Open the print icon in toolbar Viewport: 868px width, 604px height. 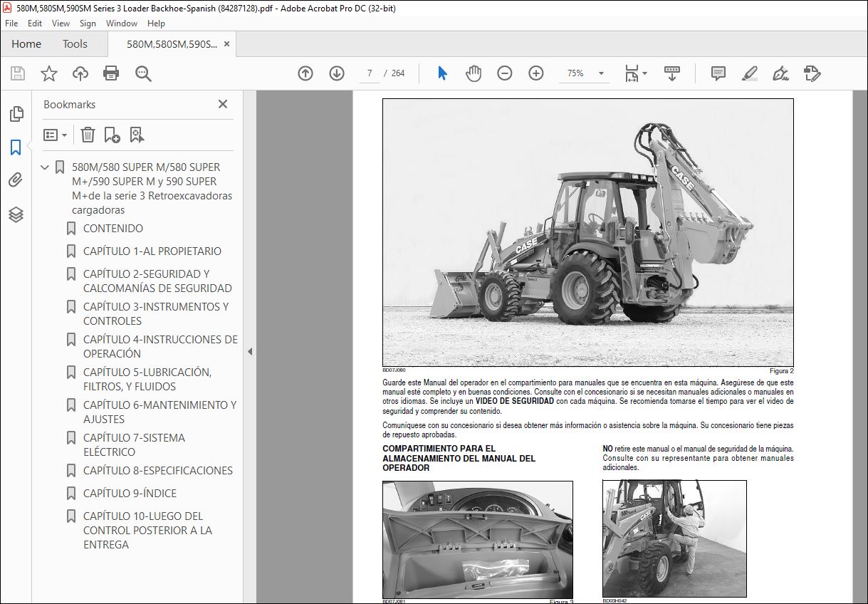pos(111,73)
